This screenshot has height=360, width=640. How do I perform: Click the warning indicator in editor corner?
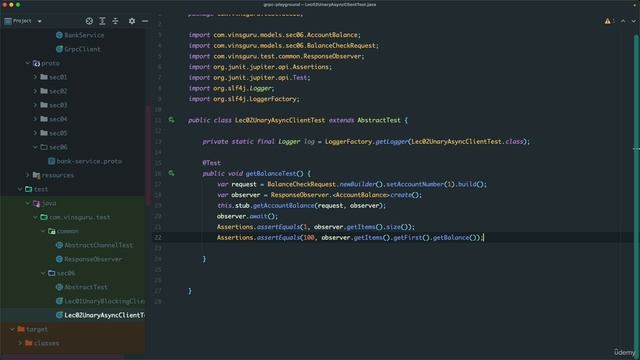click(608, 21)
